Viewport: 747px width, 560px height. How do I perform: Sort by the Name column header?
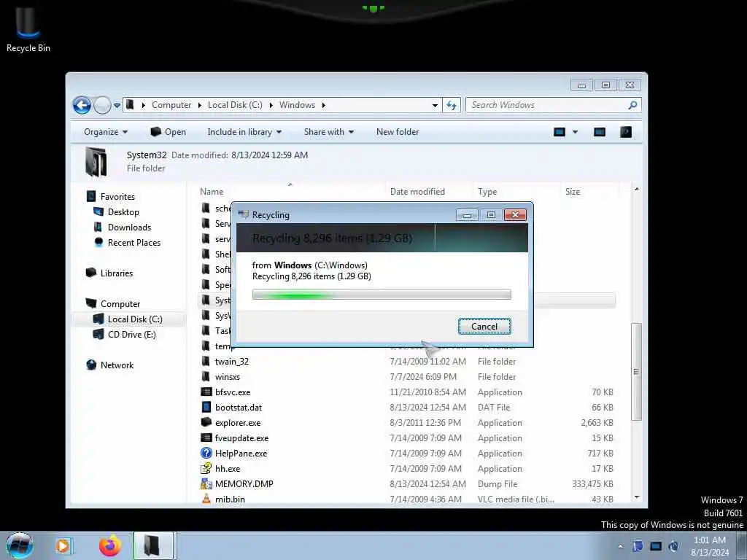(212, 192)
